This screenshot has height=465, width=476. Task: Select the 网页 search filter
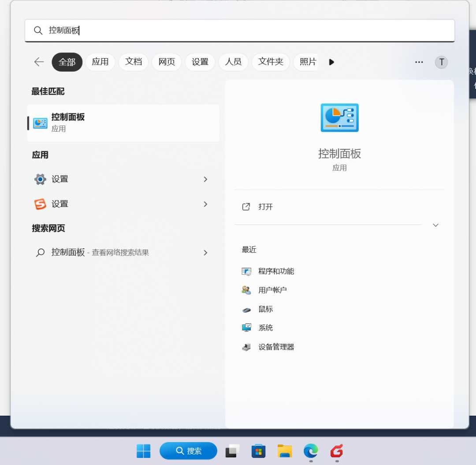coord(167,62)
